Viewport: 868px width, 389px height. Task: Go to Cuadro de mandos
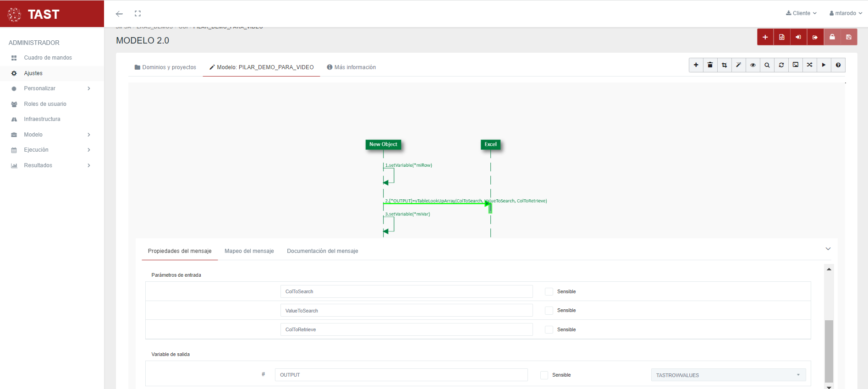[48, 58]
